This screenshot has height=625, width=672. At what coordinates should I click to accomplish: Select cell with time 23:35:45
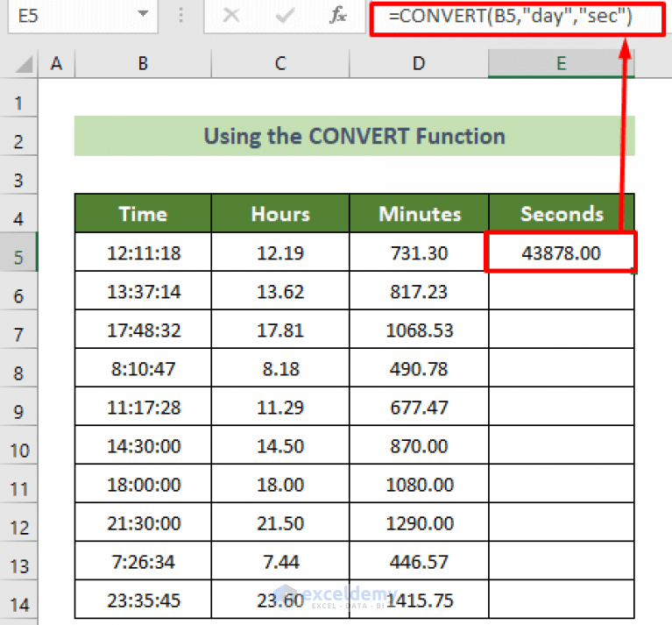[x=143, y=600]
